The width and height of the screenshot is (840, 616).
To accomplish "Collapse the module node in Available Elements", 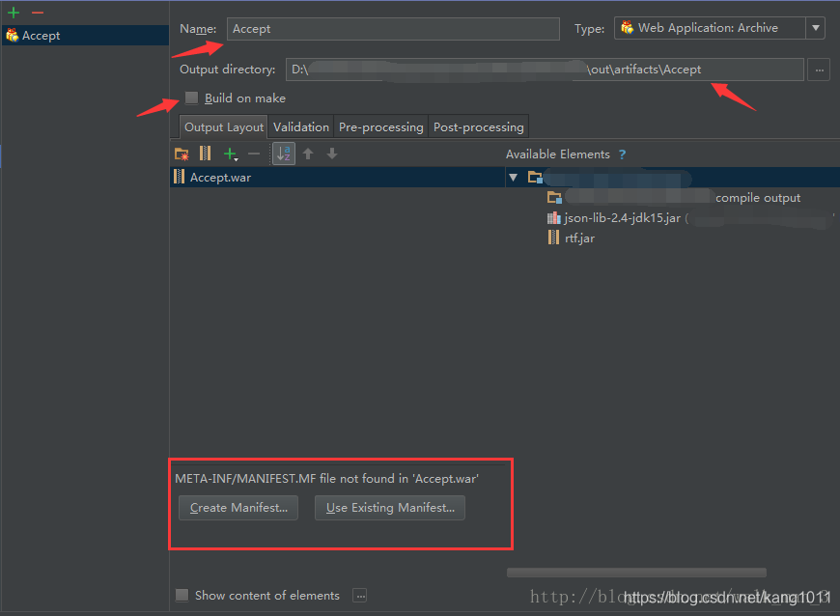I will pos(514,178).
